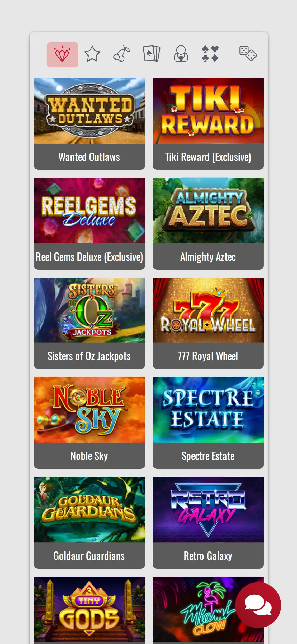
Task: Open the Wanted Outlaws game thumbnail
Action: pos(89,111)
